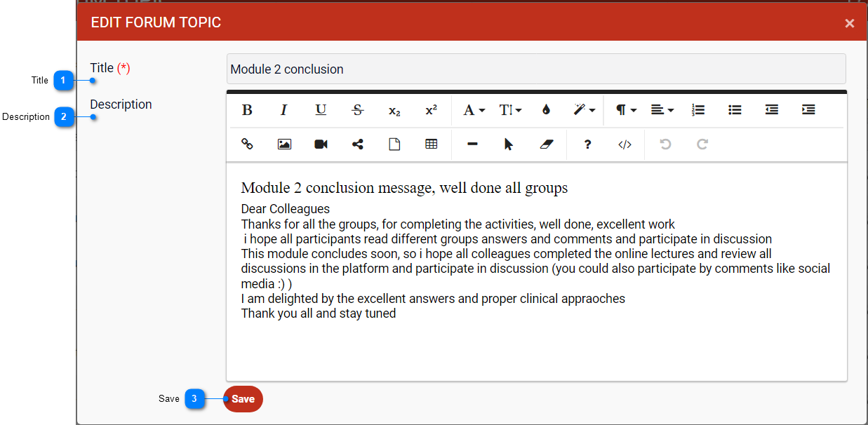
Task: Toggle italic text formatting
Action: coord(284,110)
